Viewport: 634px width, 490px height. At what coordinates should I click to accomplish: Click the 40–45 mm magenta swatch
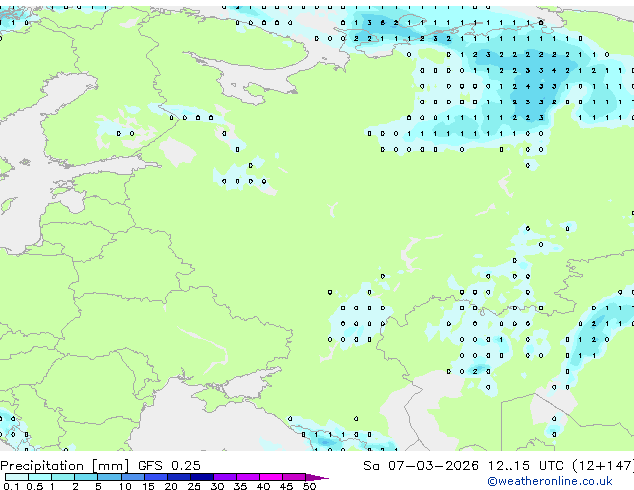(271, 477)
